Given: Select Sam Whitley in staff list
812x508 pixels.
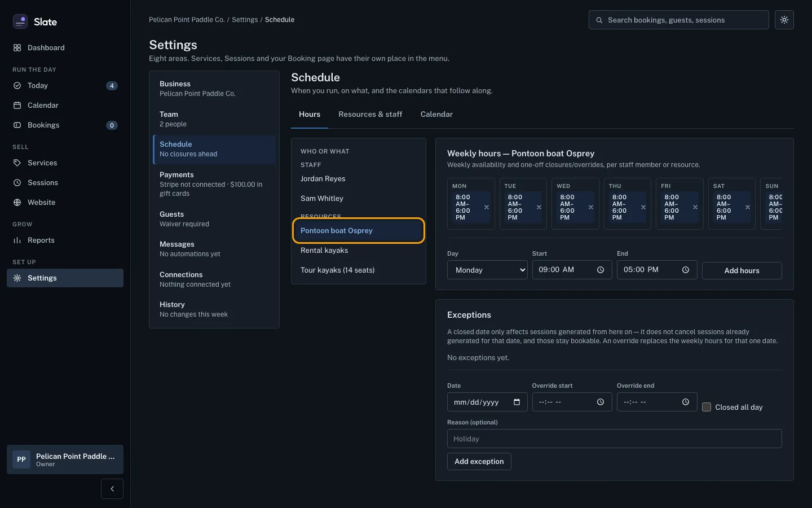Looking at the screenshot, I should pyautogui.click(x=359, y=199).
